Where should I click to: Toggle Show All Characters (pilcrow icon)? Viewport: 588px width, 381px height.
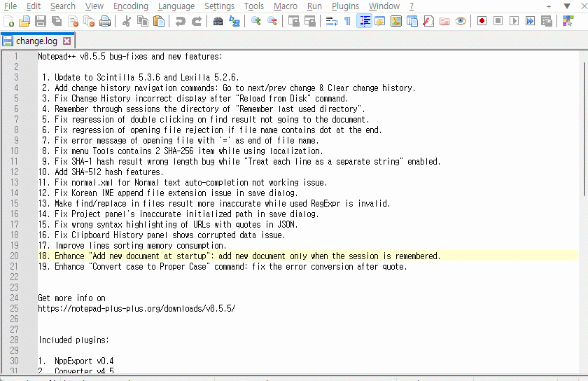coord(348,22)
